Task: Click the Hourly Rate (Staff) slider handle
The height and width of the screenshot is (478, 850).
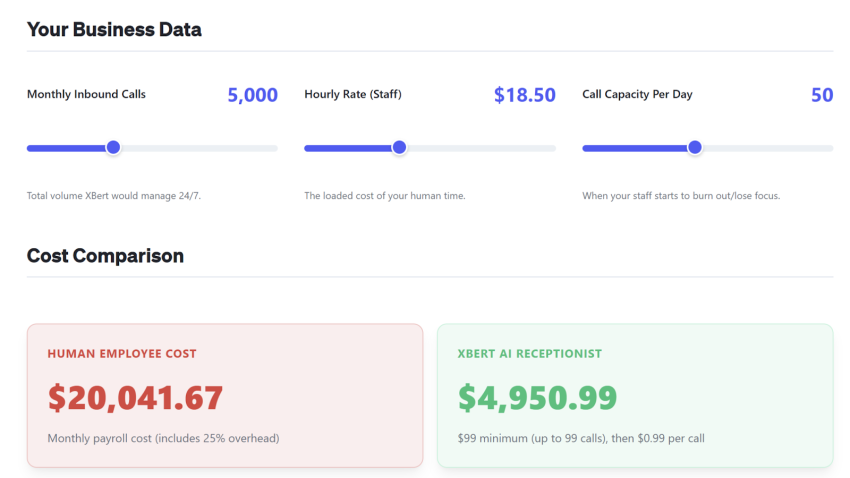Action: [x=399, y=148]
